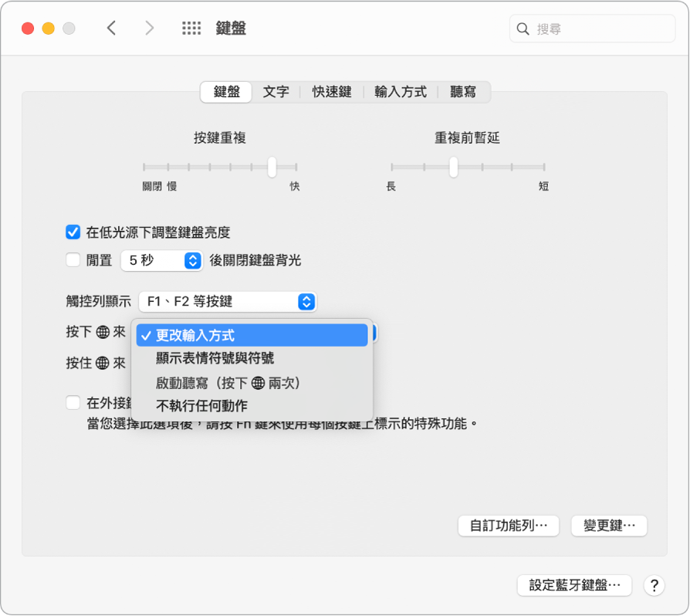Select the 聽寫 tab
The height and width of the screenshot is (616, 690).
coord(462,91)
